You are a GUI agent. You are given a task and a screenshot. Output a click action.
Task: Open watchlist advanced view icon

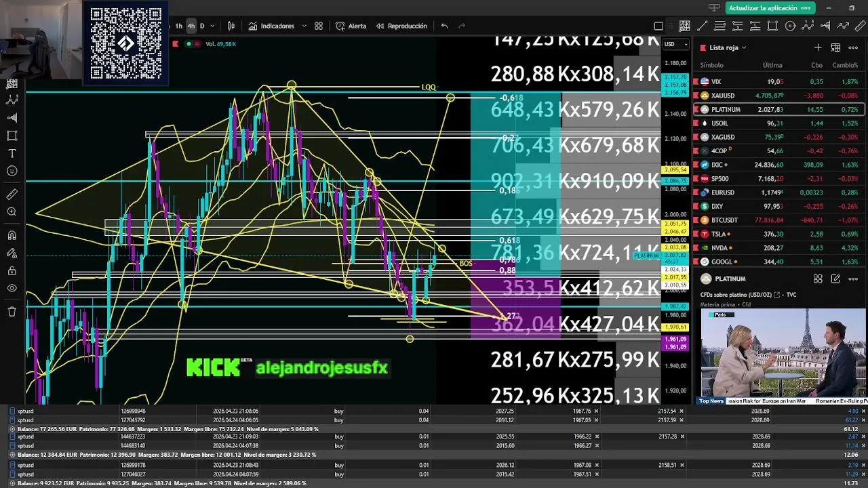tap(835, 47)
